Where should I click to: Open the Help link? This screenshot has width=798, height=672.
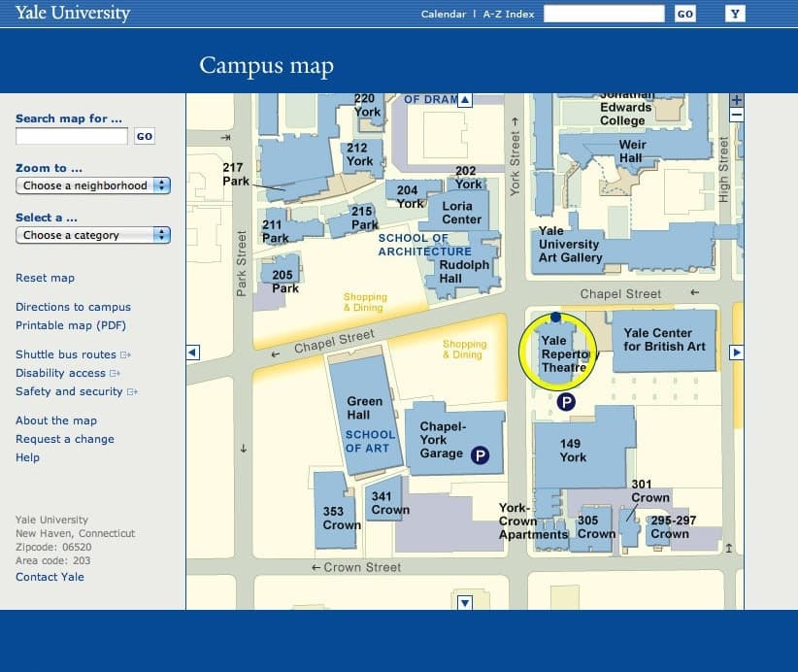click(27, 457)
